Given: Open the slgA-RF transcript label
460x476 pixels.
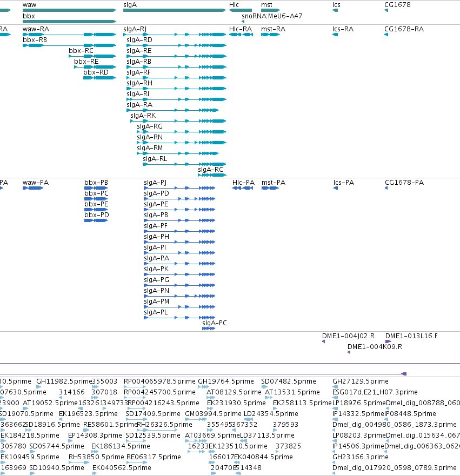Looking at the screenshot, I should [139, 72].
